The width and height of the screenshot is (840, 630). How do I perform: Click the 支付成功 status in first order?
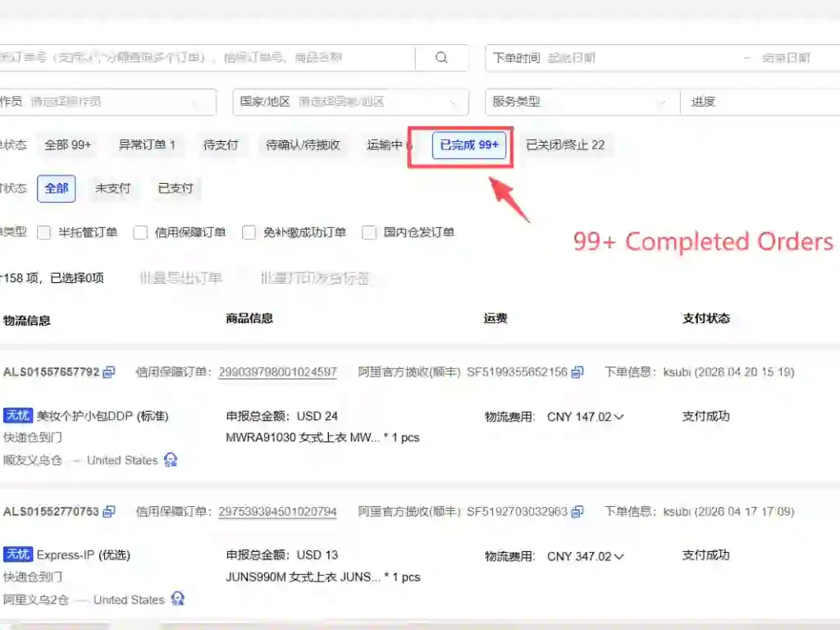tap(705, 416)
